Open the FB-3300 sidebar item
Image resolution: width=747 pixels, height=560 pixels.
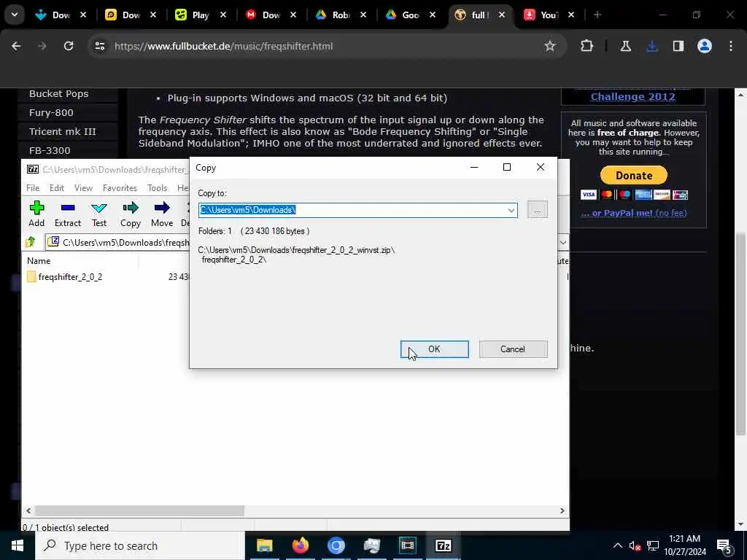[50, 150]
